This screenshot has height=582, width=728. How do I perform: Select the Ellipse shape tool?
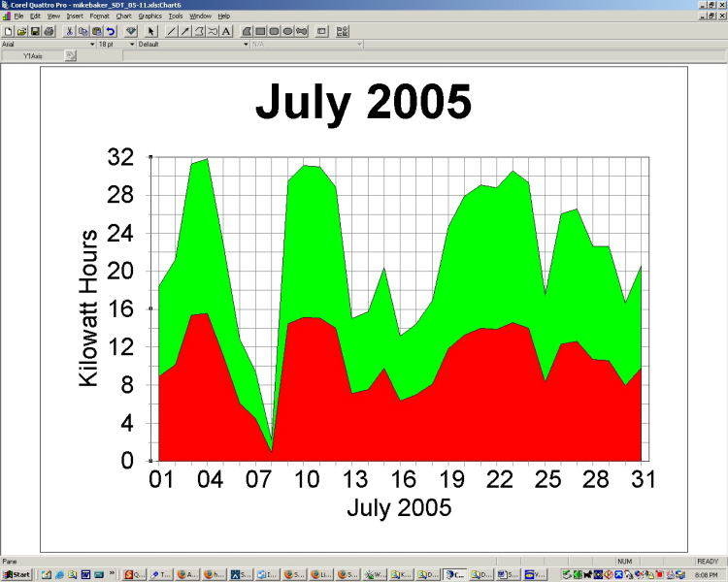[x=288, y=31]
